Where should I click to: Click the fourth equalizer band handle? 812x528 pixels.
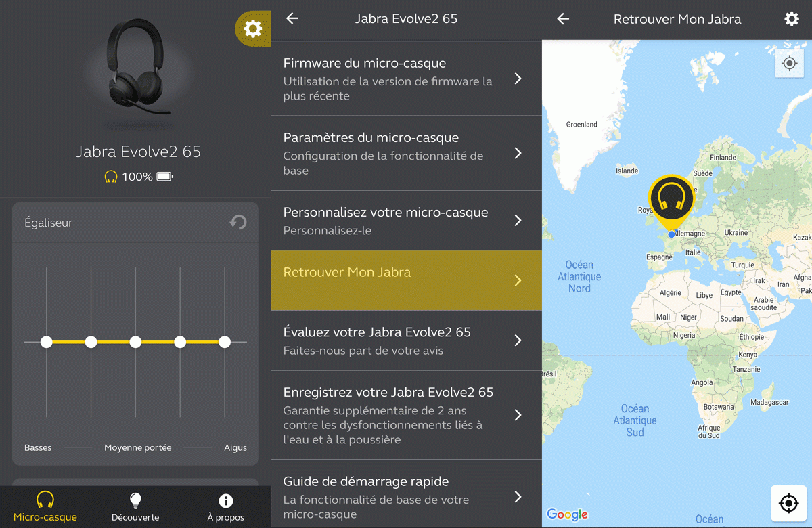(180, 342)
